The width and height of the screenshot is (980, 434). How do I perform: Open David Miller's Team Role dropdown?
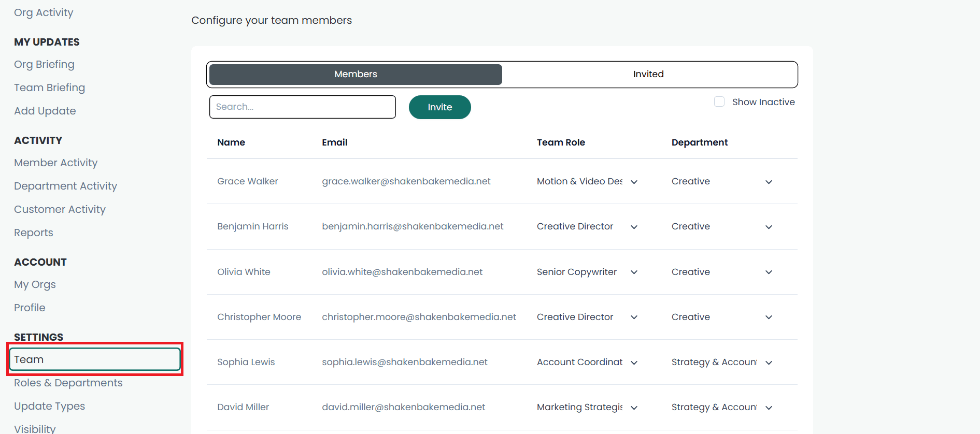pos(588,407)
